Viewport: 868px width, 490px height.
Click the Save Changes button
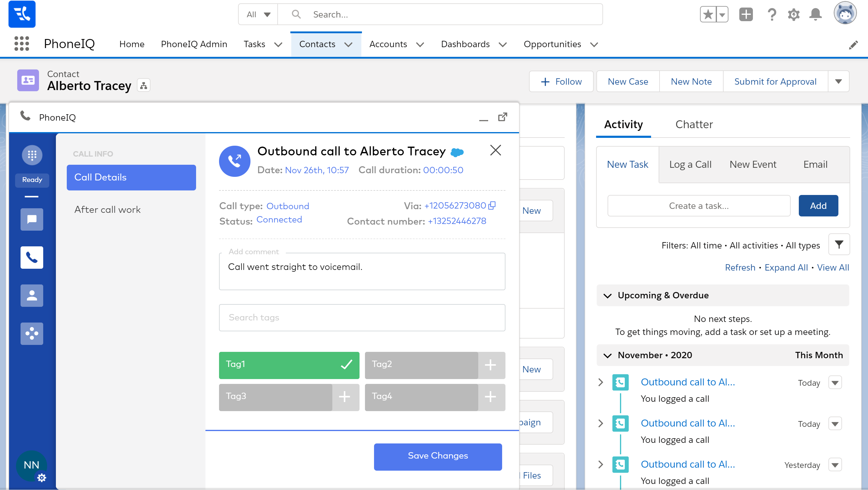[437, 456]
